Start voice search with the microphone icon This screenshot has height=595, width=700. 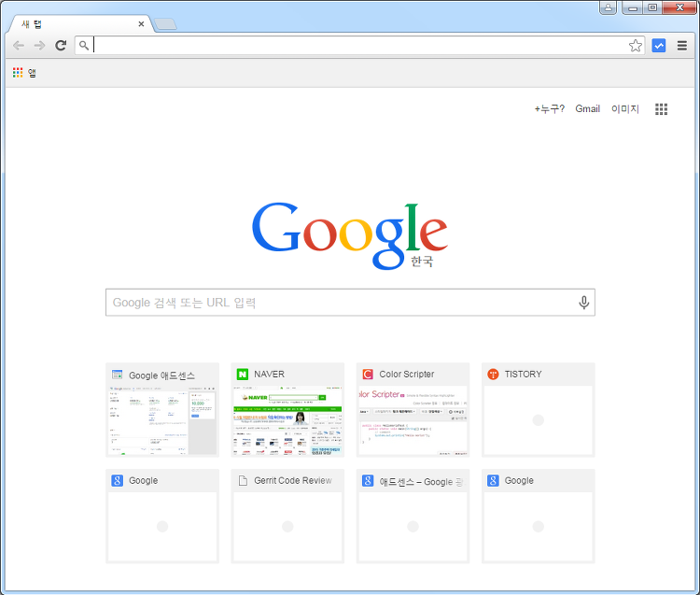pos(583,303)
